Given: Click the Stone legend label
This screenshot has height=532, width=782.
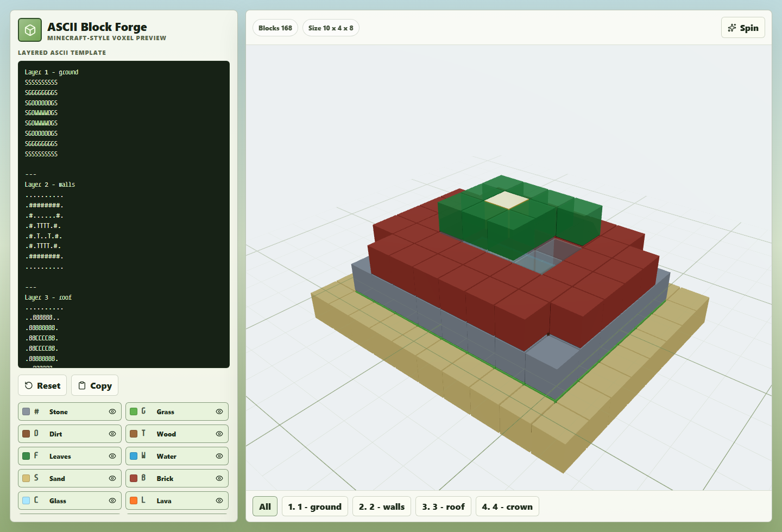Looking at the screenshot, I should 59,412.
